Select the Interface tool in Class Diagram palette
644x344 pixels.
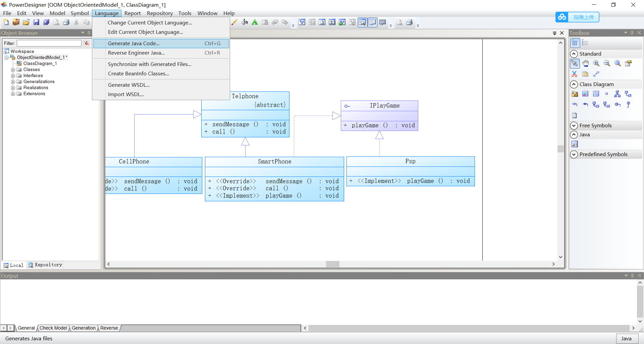596,94
